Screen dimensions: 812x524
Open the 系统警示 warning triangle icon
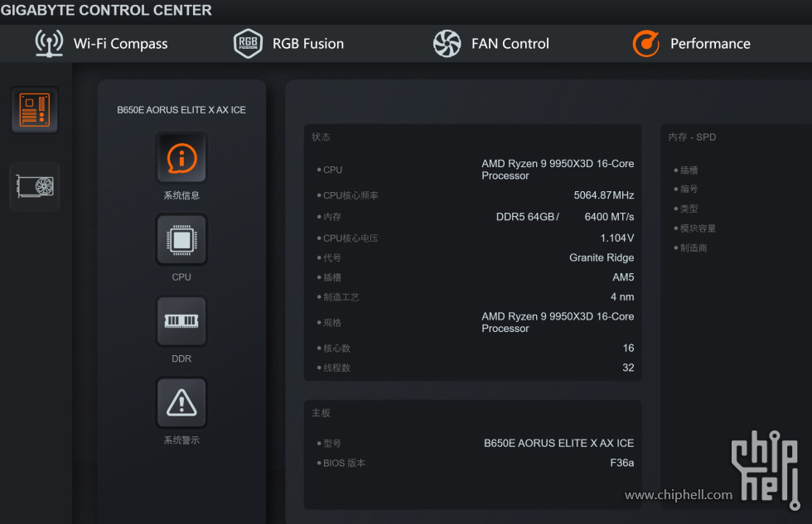[x=181, y=402]
